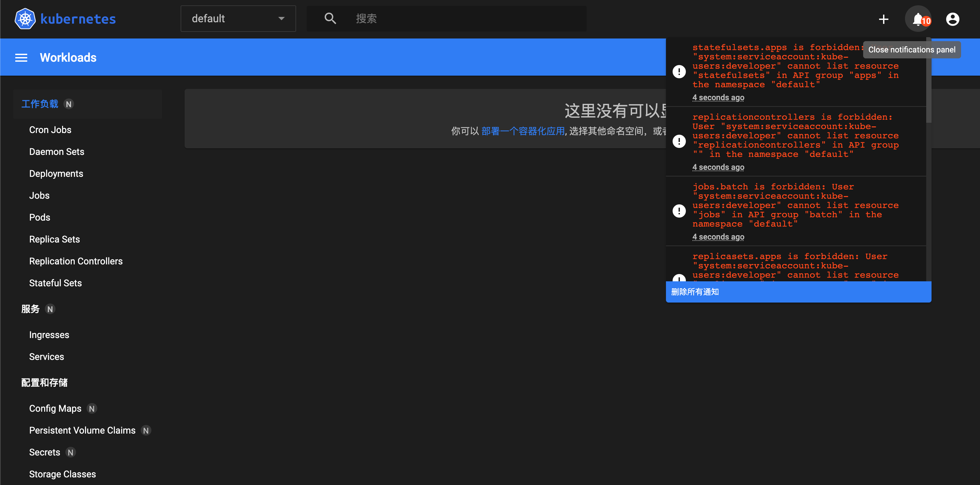Click the Kubernetes wheel logo
The width and height of the screenshot is (980, 485).
(x=25, y=19)
